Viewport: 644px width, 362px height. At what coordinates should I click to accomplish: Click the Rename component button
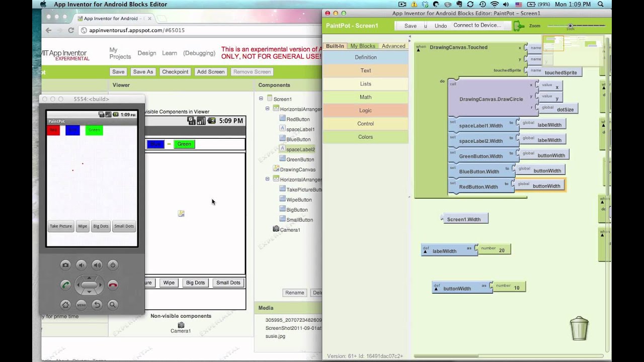point(295,293)
